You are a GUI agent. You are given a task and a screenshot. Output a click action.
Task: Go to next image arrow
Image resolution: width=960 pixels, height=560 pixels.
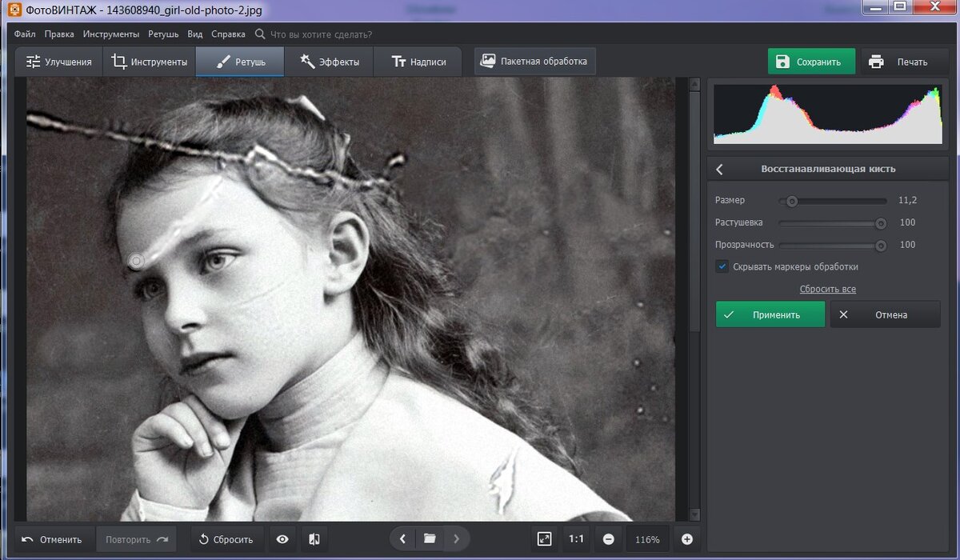pyautogui.click(x=457, y=539)
